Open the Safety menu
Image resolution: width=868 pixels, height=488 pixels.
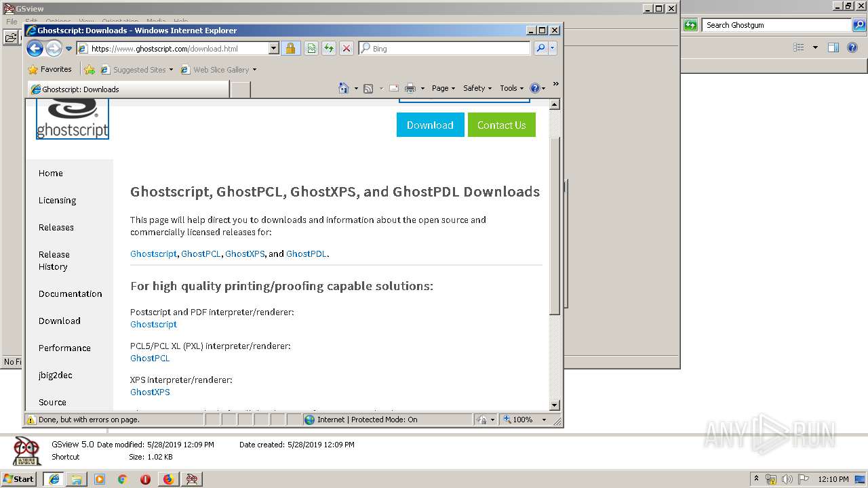477,88
